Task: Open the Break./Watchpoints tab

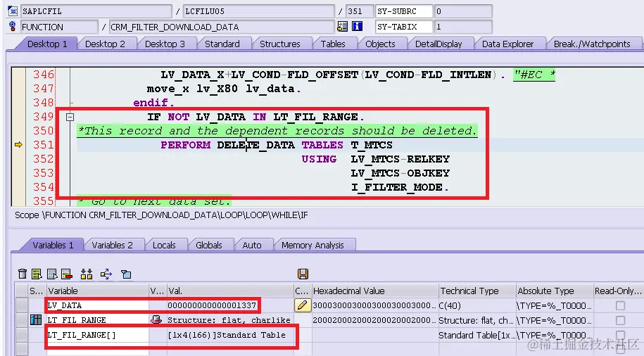Action: click(592, 44)
